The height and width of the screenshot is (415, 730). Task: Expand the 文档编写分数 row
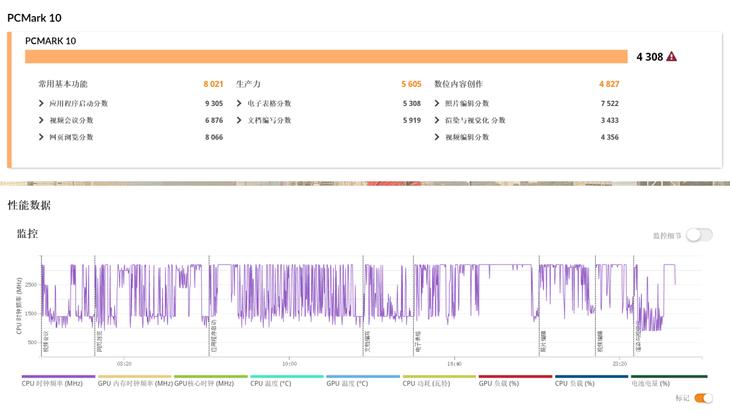point(264,120)
